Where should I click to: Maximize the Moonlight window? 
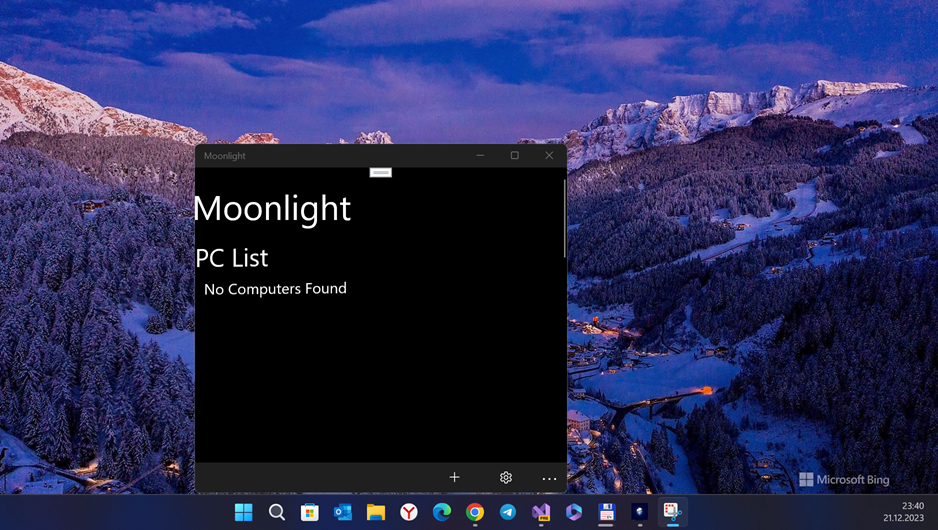514,156
